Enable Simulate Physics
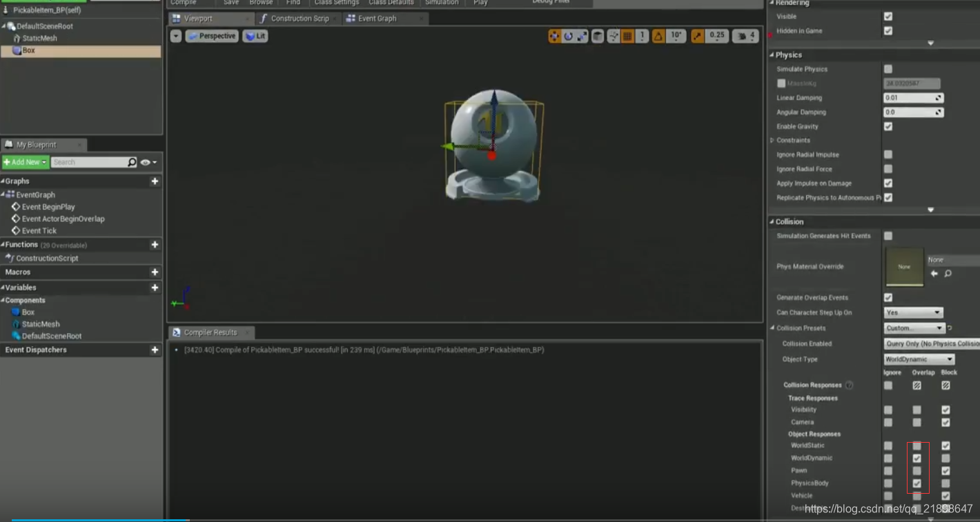Image resolution: width=980 pixels, height=522 pixels. pos(888,68)
